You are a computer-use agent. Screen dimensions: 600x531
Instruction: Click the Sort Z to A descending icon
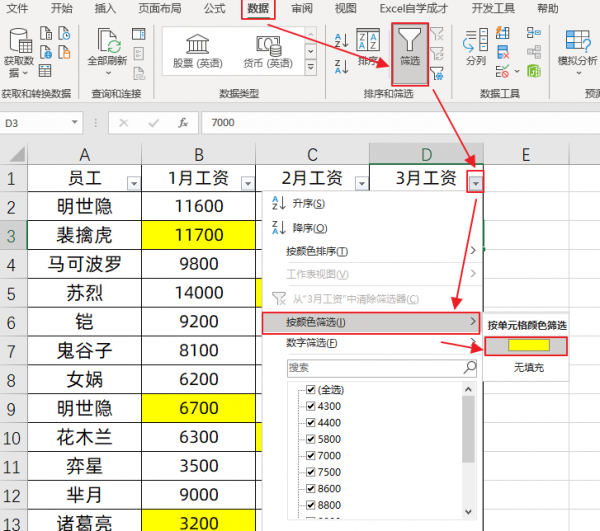341,67
